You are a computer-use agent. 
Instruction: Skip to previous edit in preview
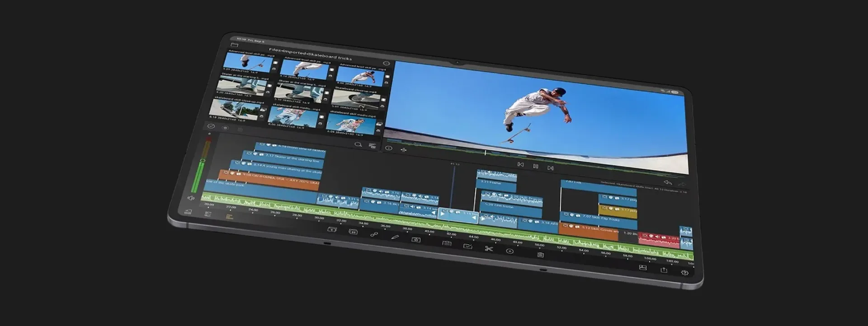pyautogui.click(x=520, y=165)
